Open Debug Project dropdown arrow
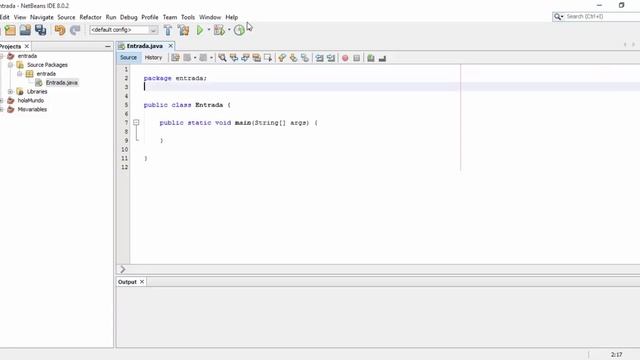Image resolution: width=640 pixels, height=360 pixels. click(229, 30)
